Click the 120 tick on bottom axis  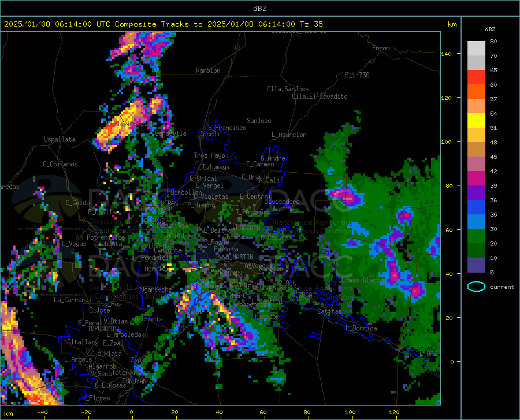(394, 412)
